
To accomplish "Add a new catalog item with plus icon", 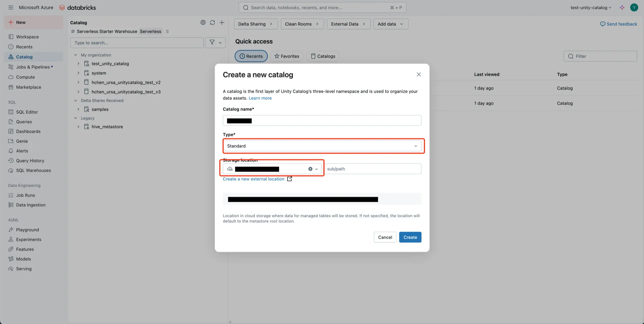I will coord(222,22).
